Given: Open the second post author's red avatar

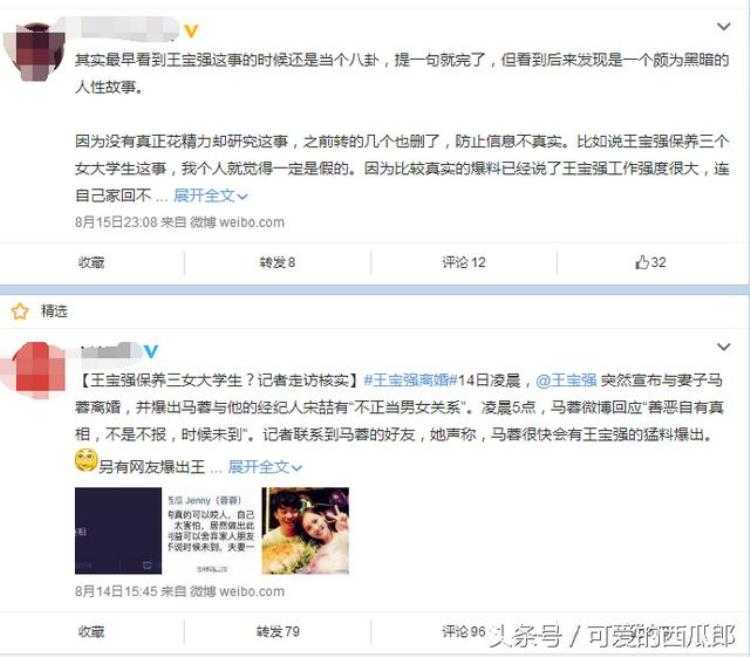Looking at the screenshot, I should pyautogui.click(x=34, y=370).
